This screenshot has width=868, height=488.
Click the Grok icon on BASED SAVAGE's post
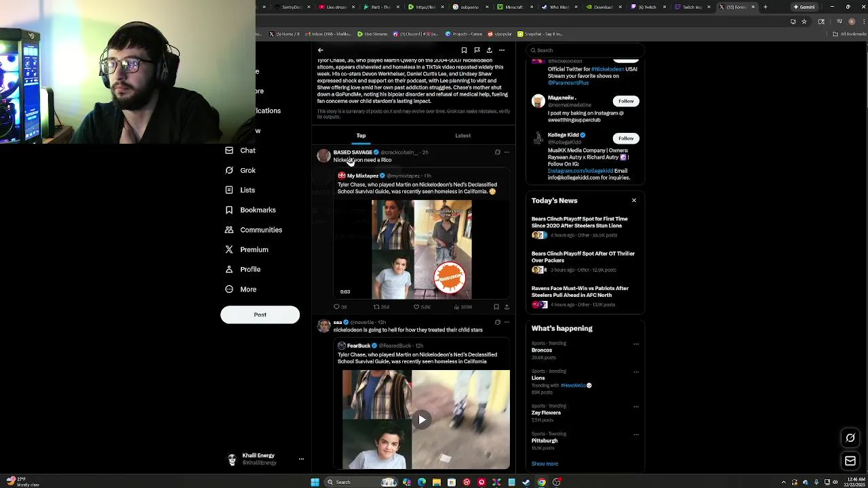(x=497, y=152)
